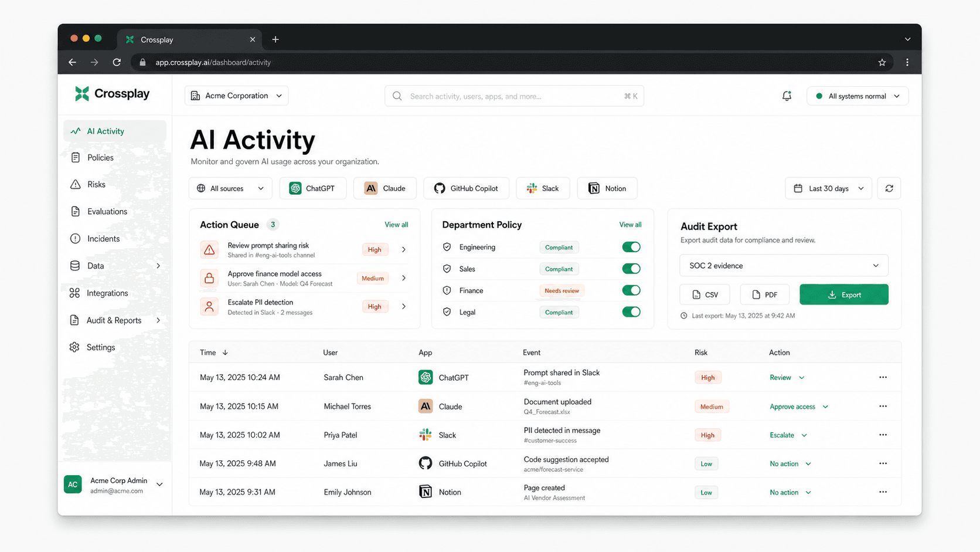980x552 pixels.
Task: Open row options for Priya Patel event
Action: [x=883, y=435]
